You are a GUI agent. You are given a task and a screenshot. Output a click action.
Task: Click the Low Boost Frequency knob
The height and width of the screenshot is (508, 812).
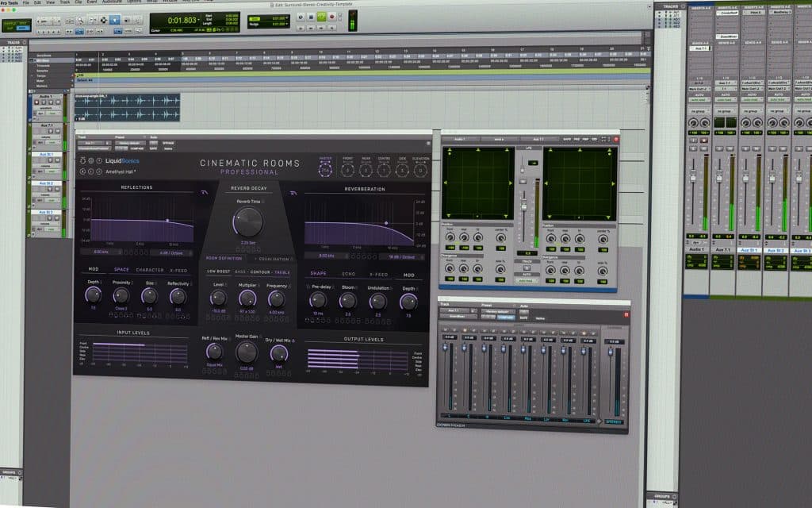276,299
